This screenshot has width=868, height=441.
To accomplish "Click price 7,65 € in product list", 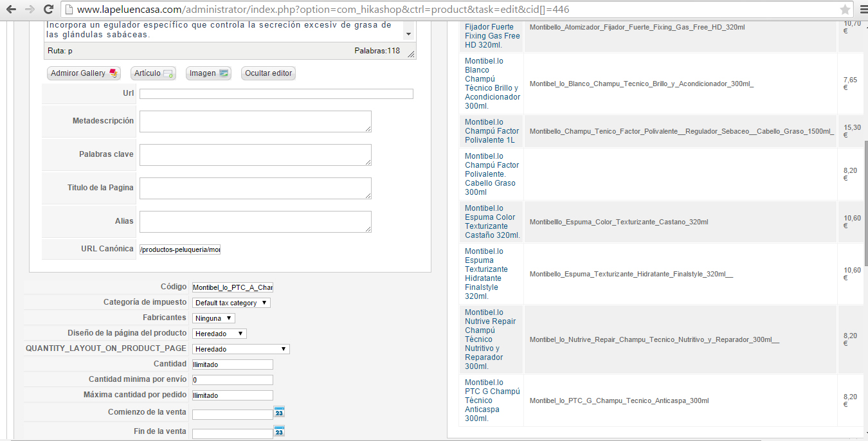I will (x=850, y=84).
